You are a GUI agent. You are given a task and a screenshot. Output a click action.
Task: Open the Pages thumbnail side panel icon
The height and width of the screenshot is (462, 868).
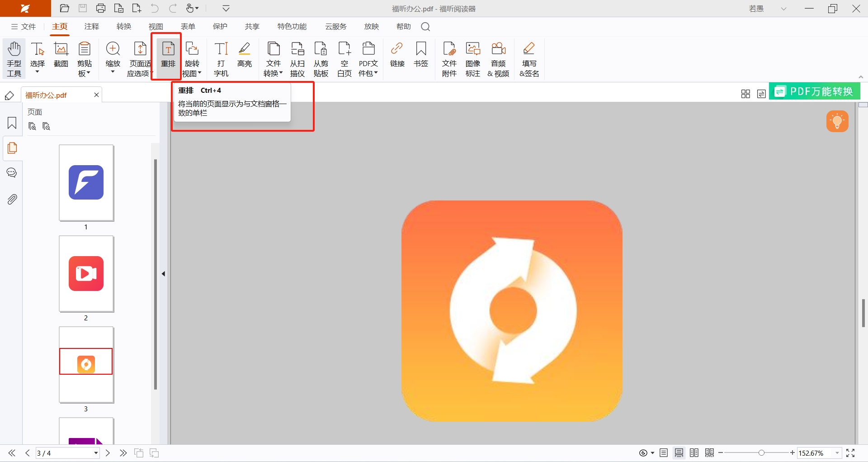(x=12, y=148)
